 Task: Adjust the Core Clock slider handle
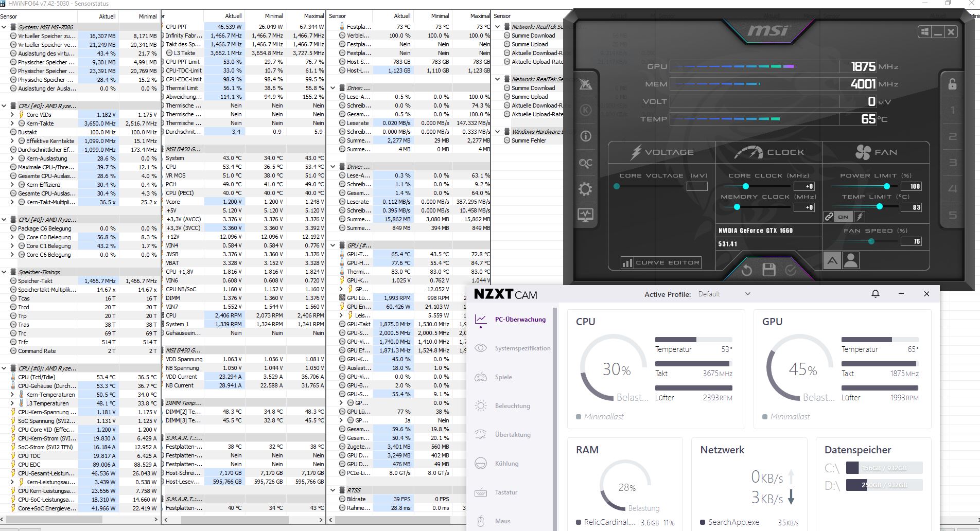tap(745, 186)
